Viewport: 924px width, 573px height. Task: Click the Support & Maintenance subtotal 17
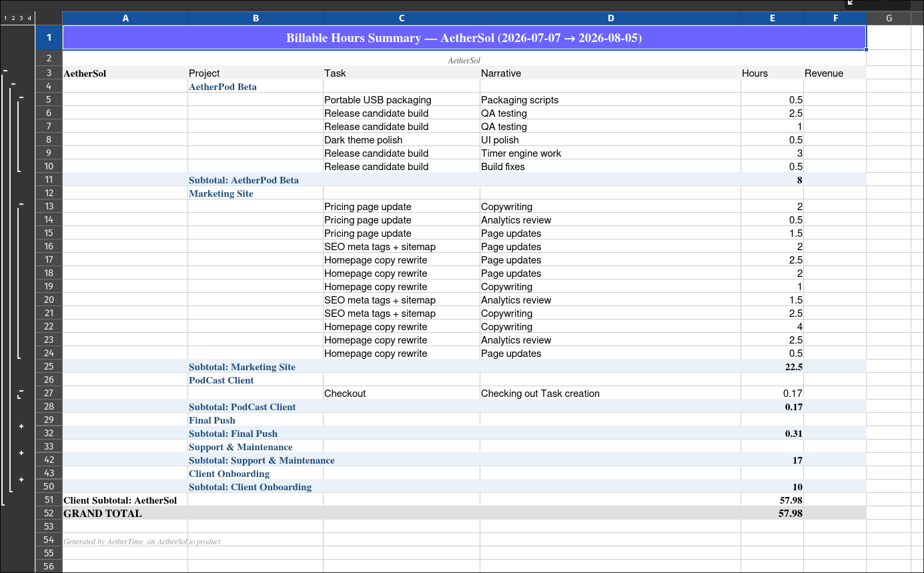[773, 460]
